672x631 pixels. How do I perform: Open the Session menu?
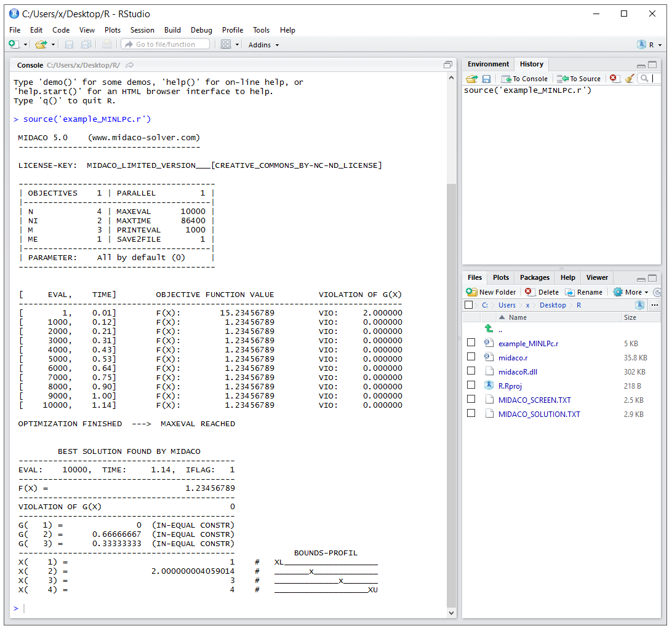(142, 30)
